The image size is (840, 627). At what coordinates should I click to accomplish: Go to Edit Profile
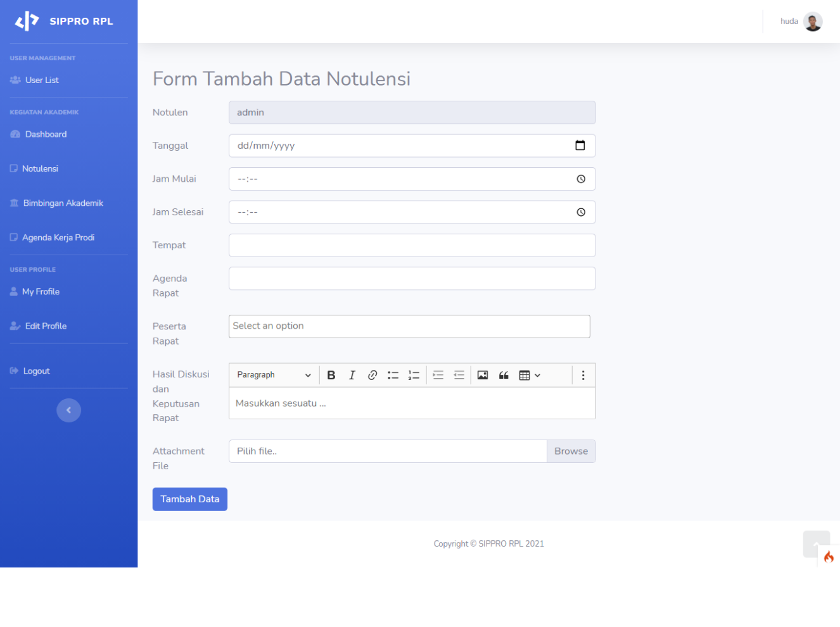[46, 326]
